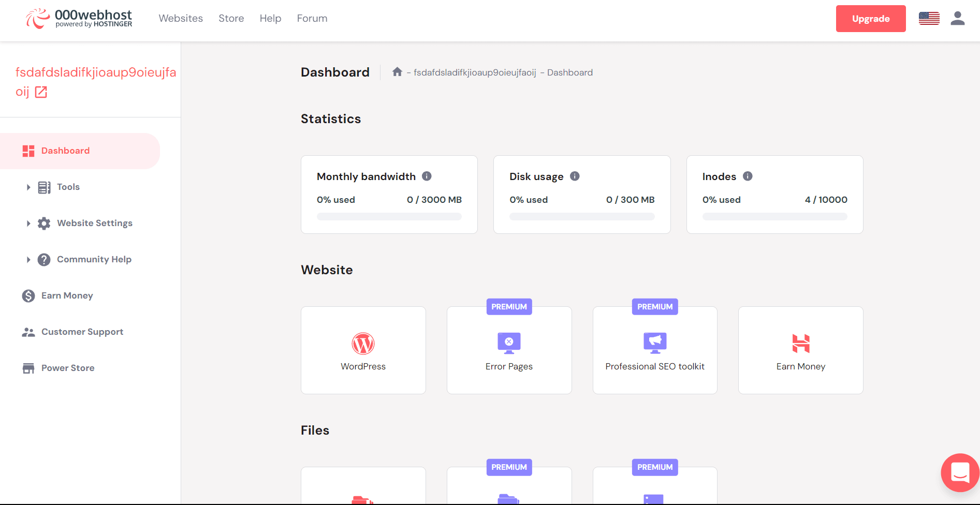Open the Help menu in top navigation
This screenshot has width=980, height=505.
pyautogui.click(x=270, y=19)
